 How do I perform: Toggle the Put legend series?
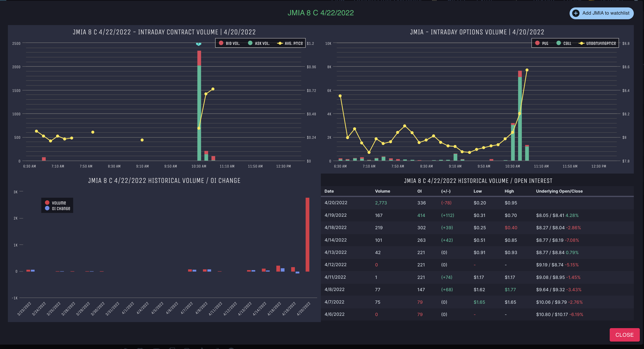(545, 43)
